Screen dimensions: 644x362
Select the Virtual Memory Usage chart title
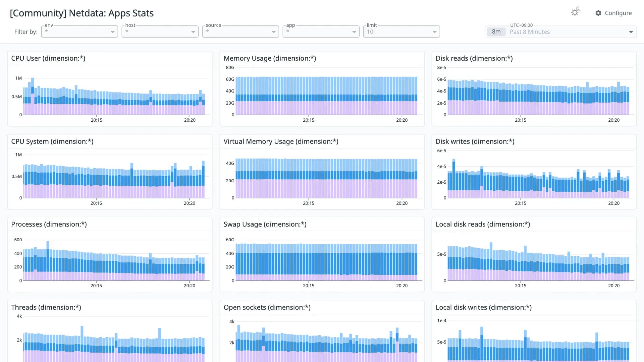(281, 141)
